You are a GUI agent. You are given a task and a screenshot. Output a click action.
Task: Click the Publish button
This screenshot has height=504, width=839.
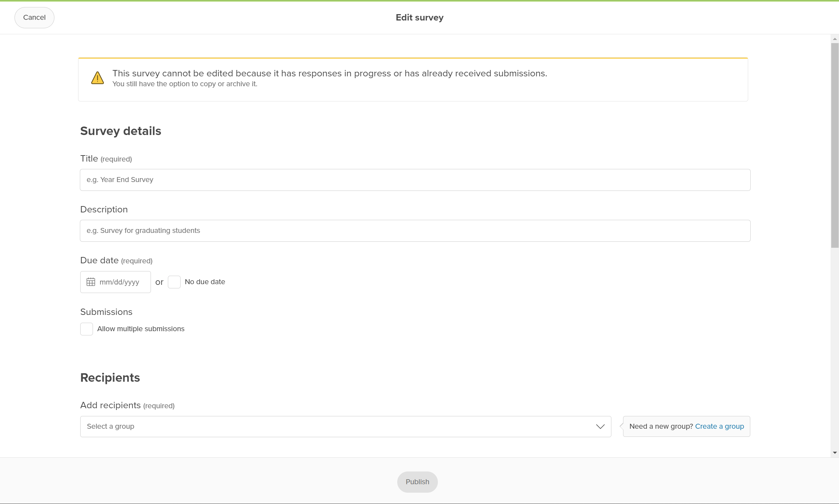click(417, 482)
